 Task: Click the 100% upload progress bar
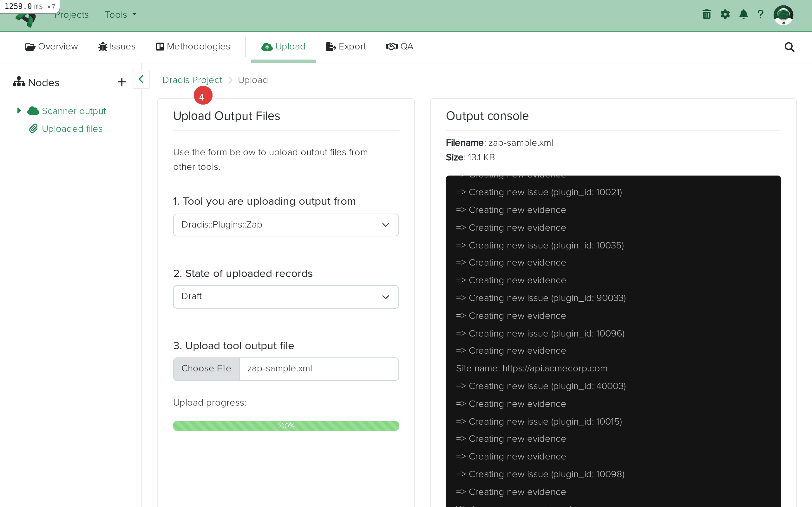coord(285,426)
